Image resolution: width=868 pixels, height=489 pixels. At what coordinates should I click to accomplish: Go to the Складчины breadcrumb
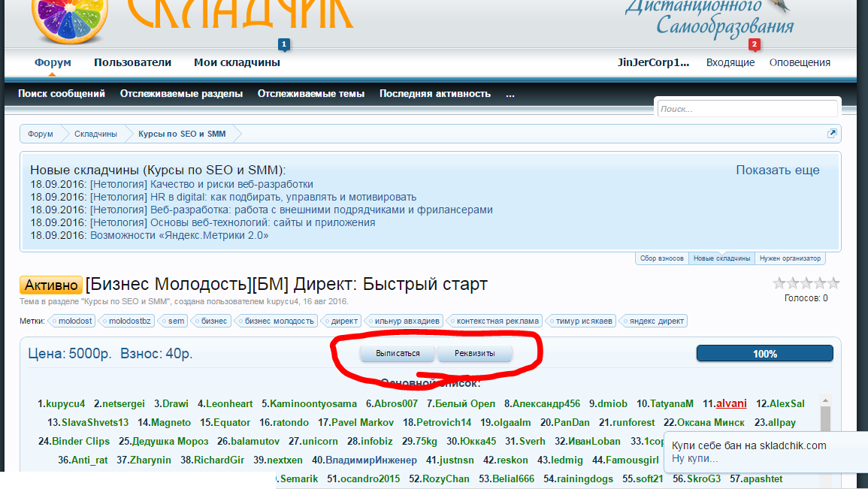click(95, 134)
